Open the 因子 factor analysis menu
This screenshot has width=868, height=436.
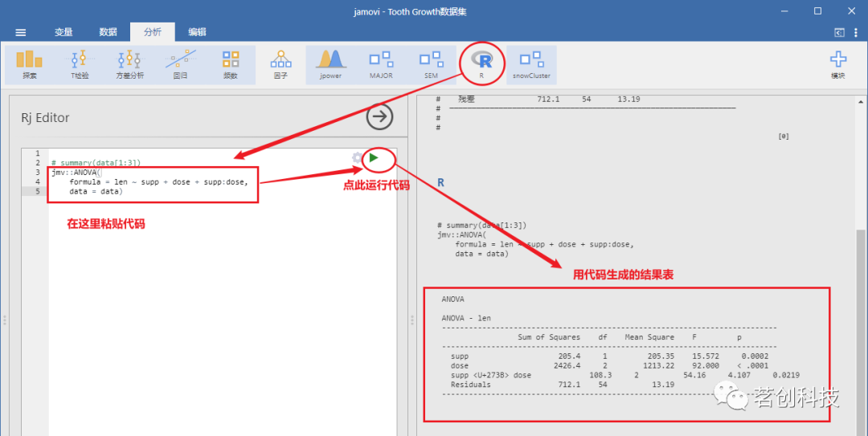point(280,65)
